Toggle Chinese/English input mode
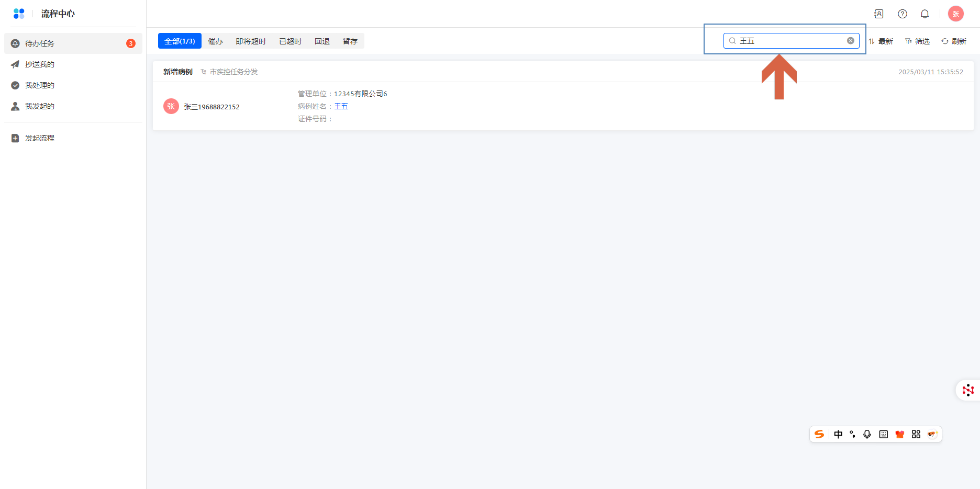The image size is (980, 489). click(838, 434)
